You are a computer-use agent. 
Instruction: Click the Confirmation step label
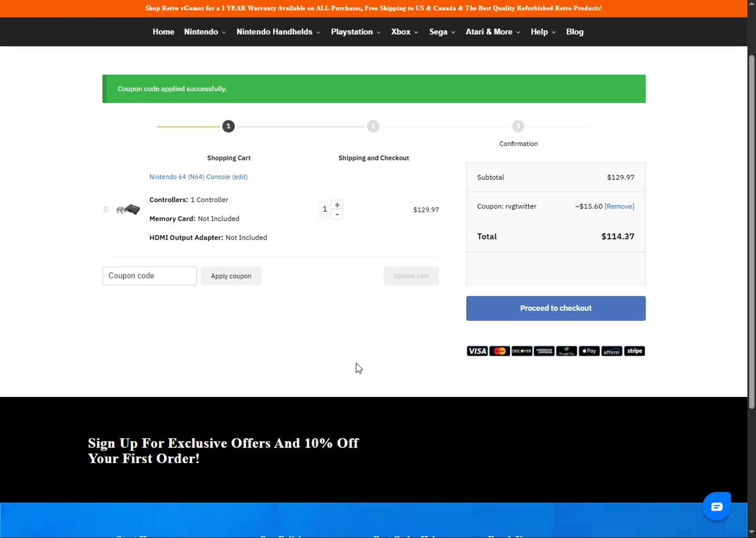[519, 144]
